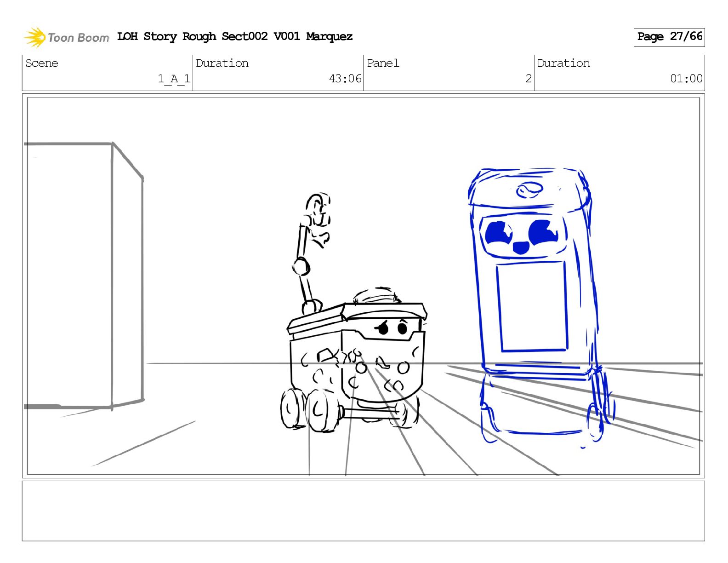Click the 'Scene' header label

tap(42, 63)
